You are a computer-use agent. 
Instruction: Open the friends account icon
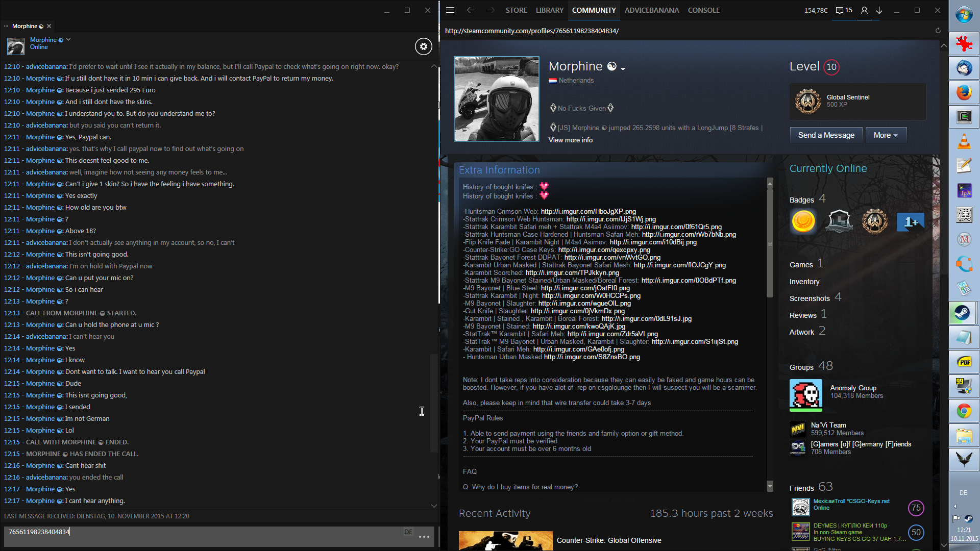(x=864, y=10)
